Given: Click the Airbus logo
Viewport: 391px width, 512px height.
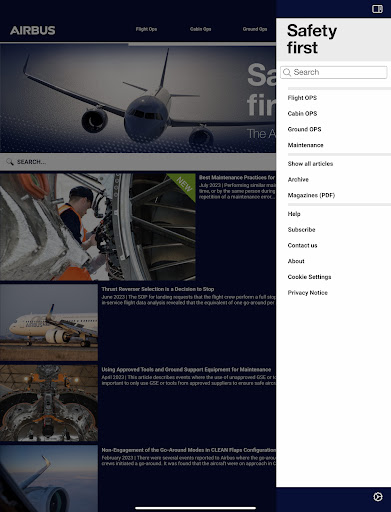Looking at the screenshot, I should tap(33, 30).
